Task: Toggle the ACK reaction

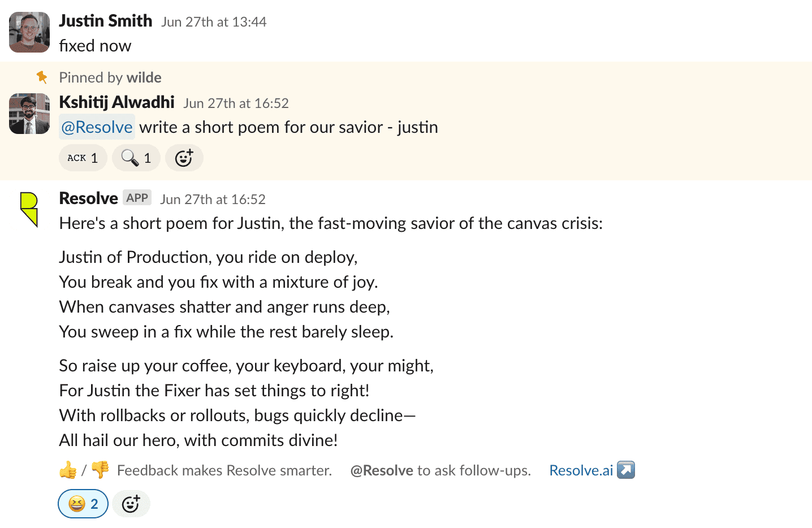Action: pos(83,158)
